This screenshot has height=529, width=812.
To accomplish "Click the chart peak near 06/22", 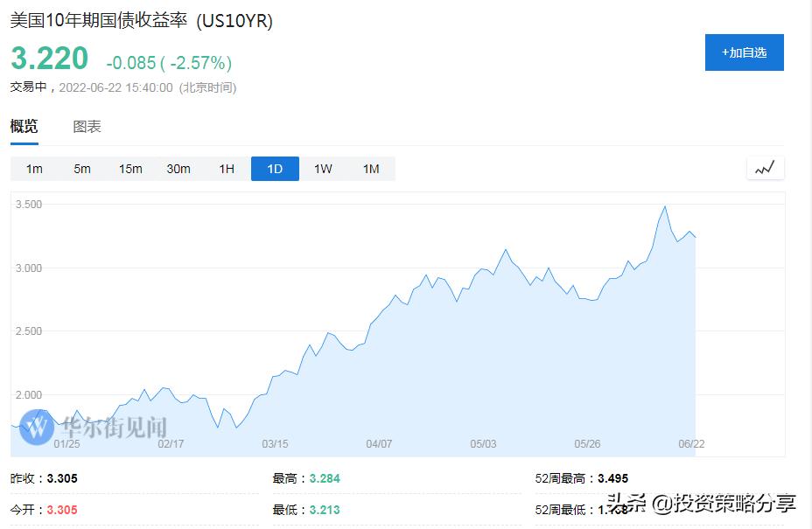I will (665, 207).
